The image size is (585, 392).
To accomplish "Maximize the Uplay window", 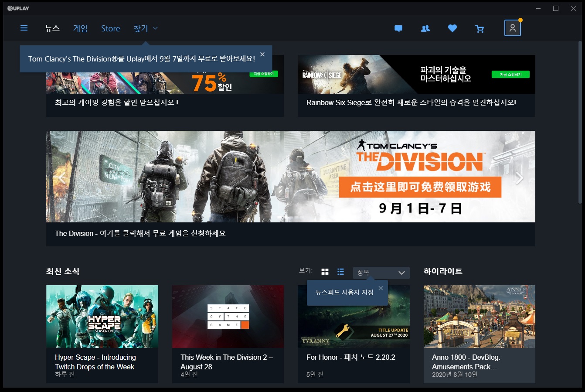I will [x=556, y=8].
